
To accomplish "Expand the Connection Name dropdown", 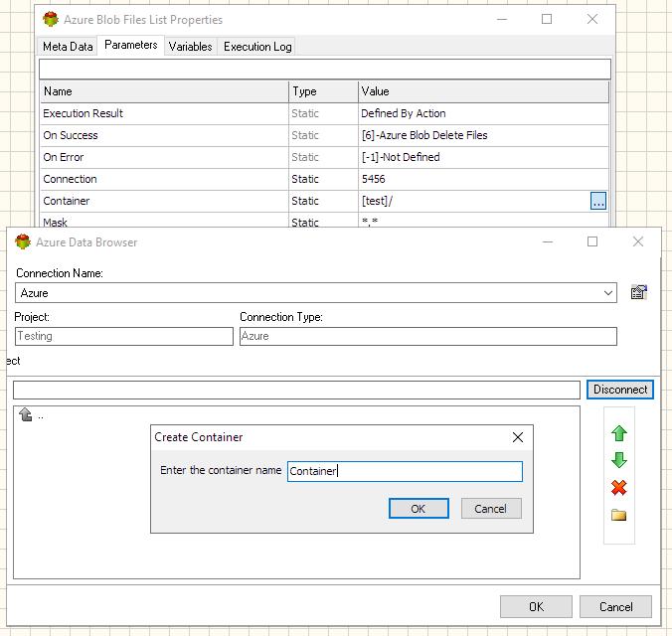I will (607, 293).
